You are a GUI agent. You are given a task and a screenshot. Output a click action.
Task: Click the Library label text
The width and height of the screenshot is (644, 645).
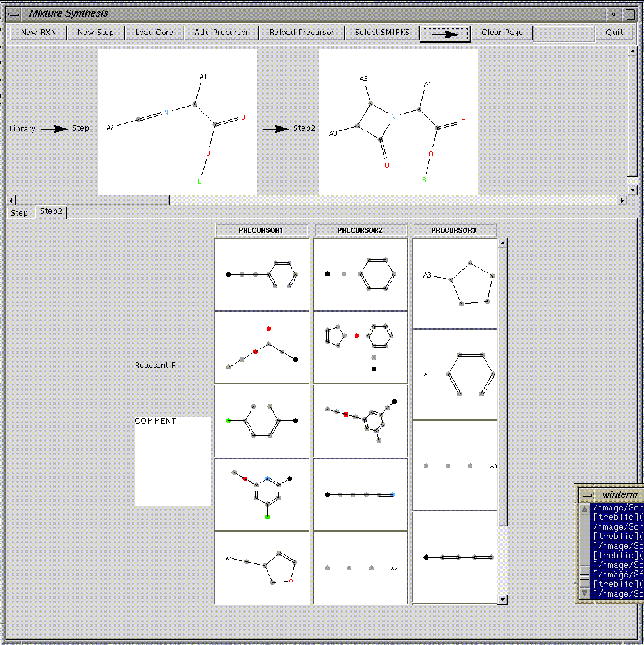click(22, 128)
